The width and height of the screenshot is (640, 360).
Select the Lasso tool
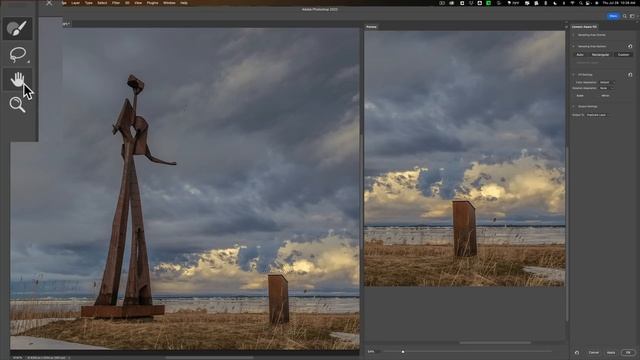point(17,54)
